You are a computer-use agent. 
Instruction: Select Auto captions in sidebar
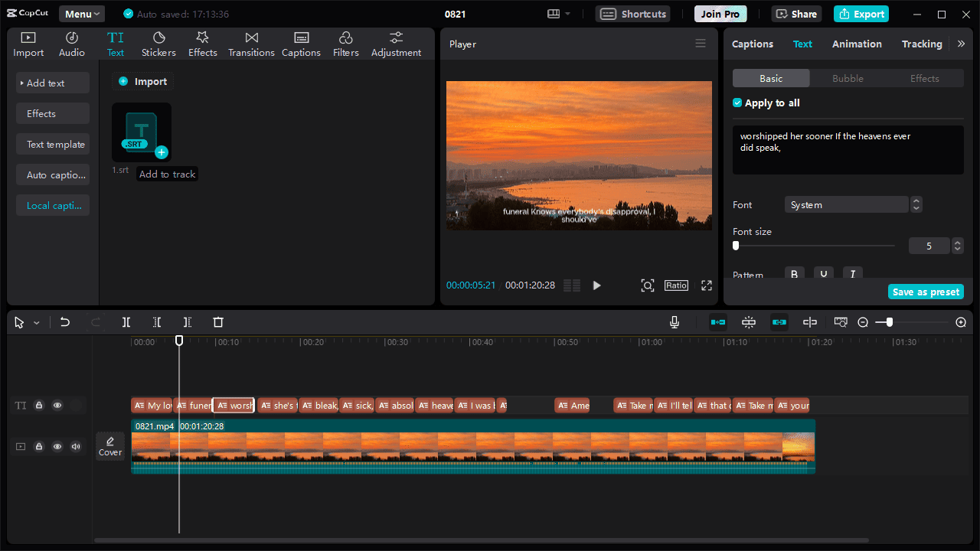pyautogui.click(x=53, y=174)
